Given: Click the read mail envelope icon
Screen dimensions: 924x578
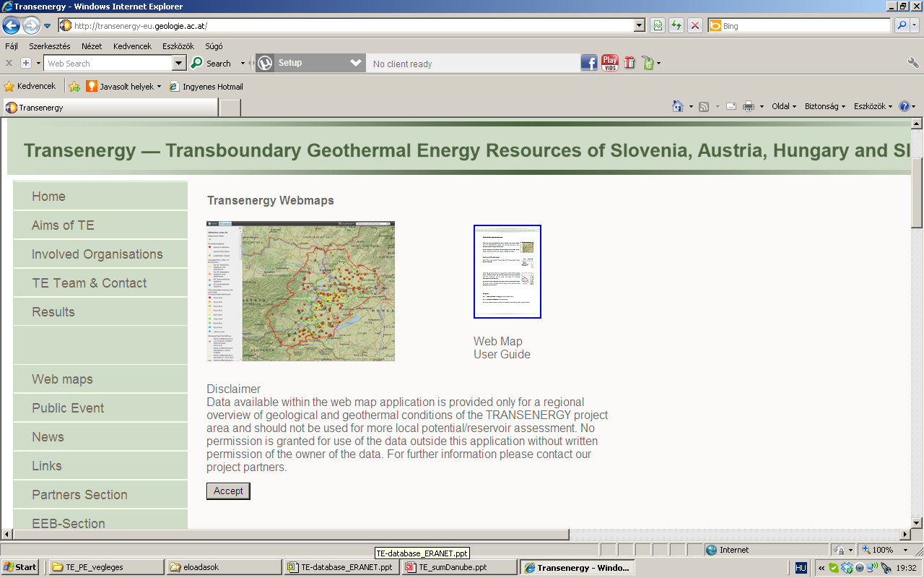Looking at the screenshot, I should coord(731,106).
